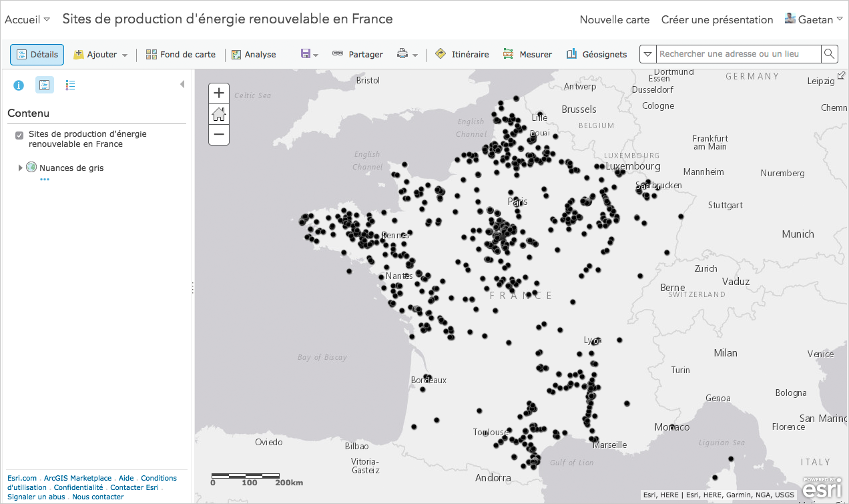Screen dimensions: 849x504
Task: Open the Détails panel button
Action: (x=37, y=55)
